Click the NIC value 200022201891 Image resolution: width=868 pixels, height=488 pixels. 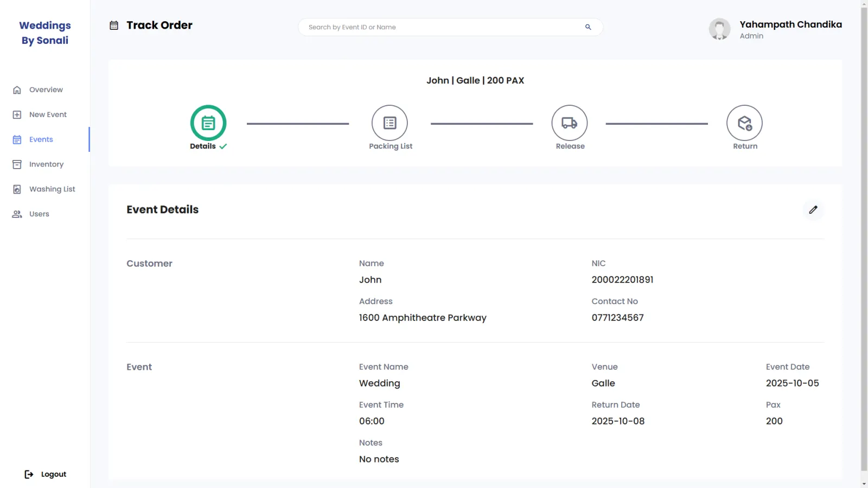click(x=622, y=280)
